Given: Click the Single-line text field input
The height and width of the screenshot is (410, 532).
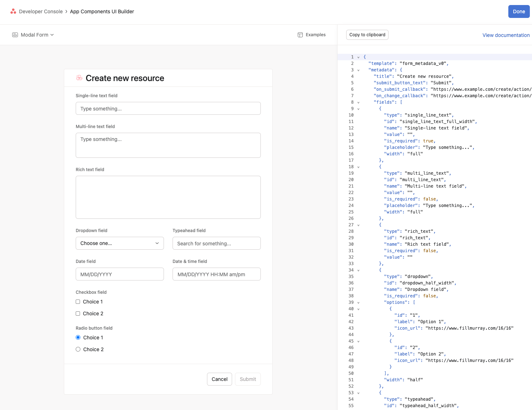Looking at the screenshot, I should tap(168, 108).
